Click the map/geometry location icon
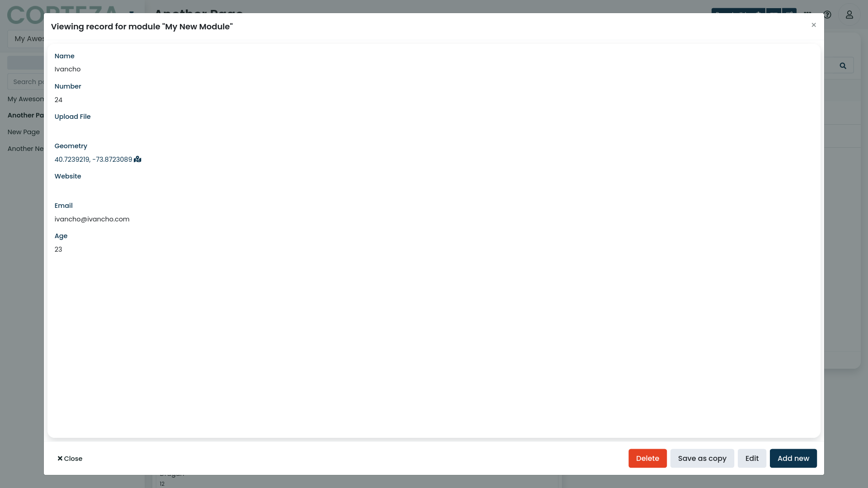The image size is (868, 488). 138,159
